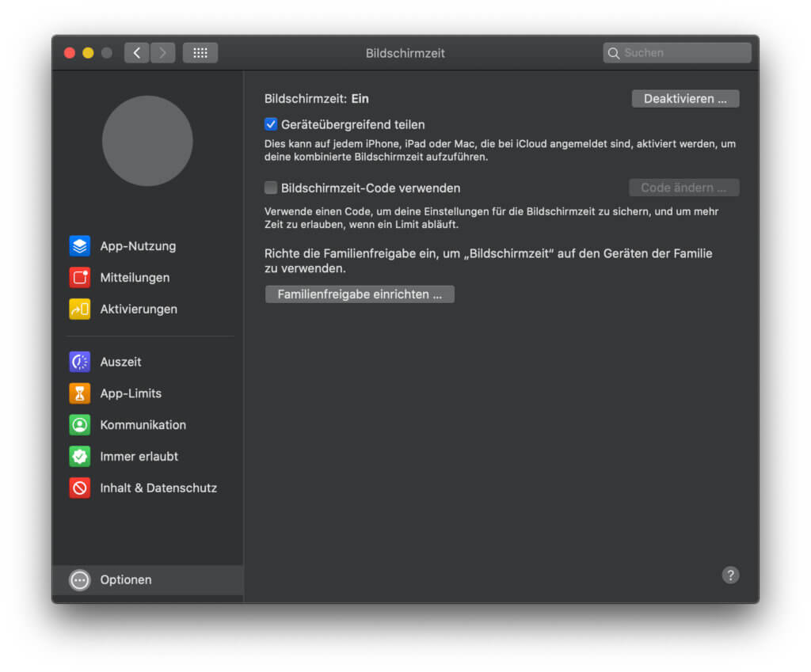This screenshot has width=811, height=672.
Task: Click the forward navigation arrow
Action: click(x=162, y=52)
